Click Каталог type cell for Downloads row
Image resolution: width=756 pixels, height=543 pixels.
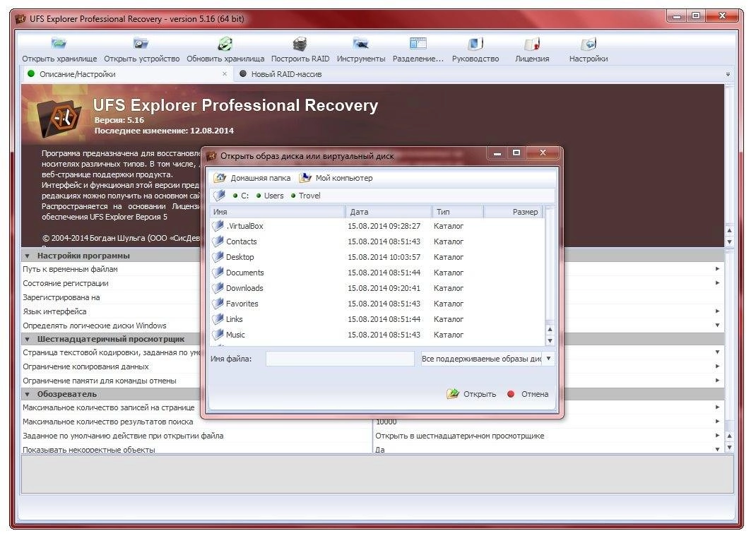[x=449, y=288]
